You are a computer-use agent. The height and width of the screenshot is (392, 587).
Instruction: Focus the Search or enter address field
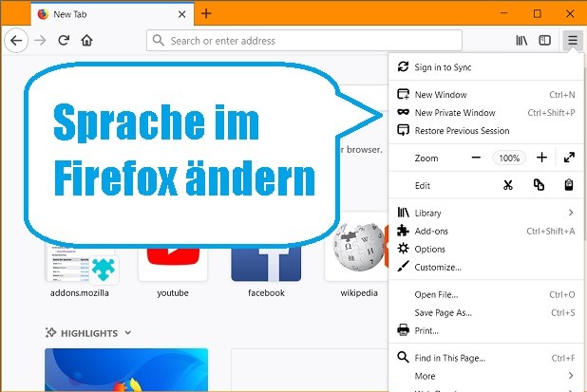304,41
